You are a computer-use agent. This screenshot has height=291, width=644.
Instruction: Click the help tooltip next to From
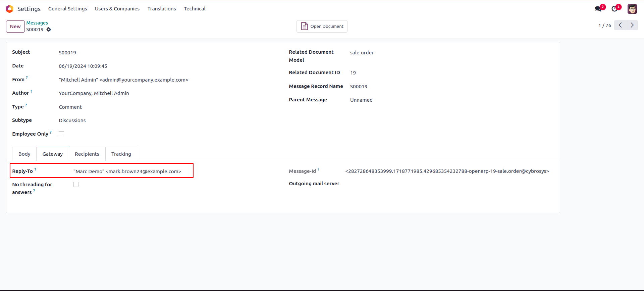point(27,78)
